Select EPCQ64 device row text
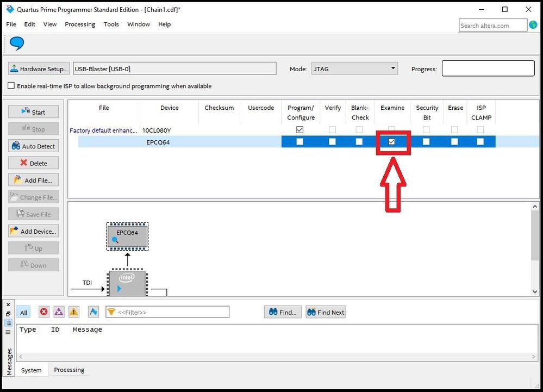This screenshot has width=543, height=392. 158,142
